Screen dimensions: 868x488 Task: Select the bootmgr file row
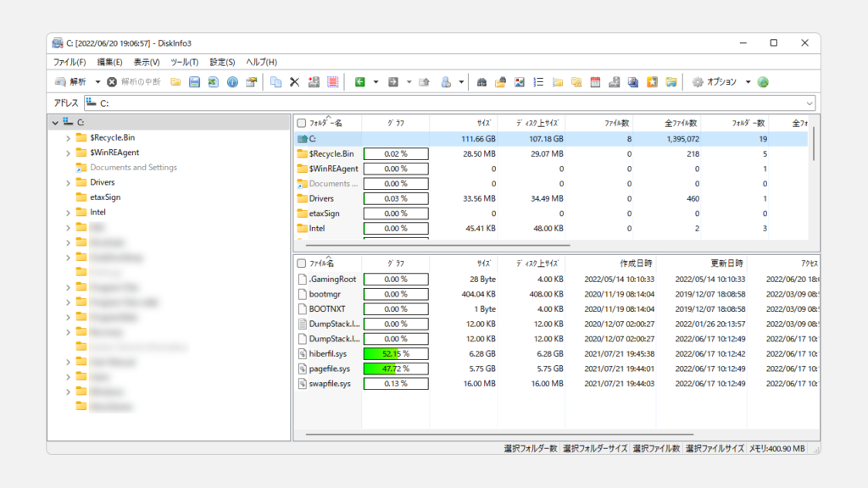click(x=556, y=294)
